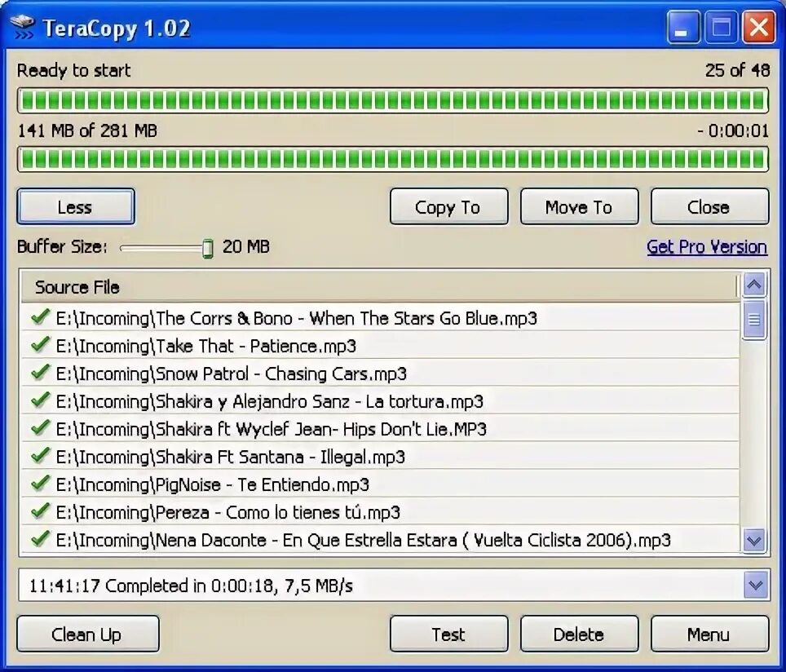The width and height of the screenshot is (786, 672).
Task: Click the '25 of 48' file counter
Action: pos(737,70)
